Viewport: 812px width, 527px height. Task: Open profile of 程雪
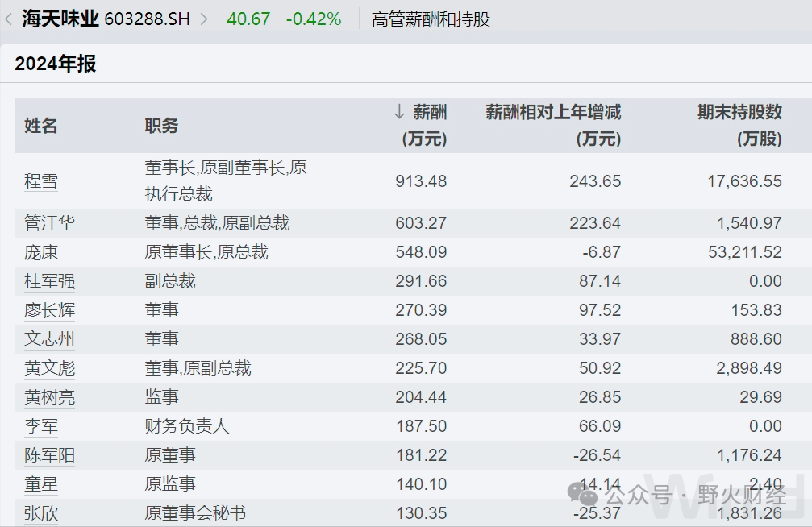coord(41,181)
